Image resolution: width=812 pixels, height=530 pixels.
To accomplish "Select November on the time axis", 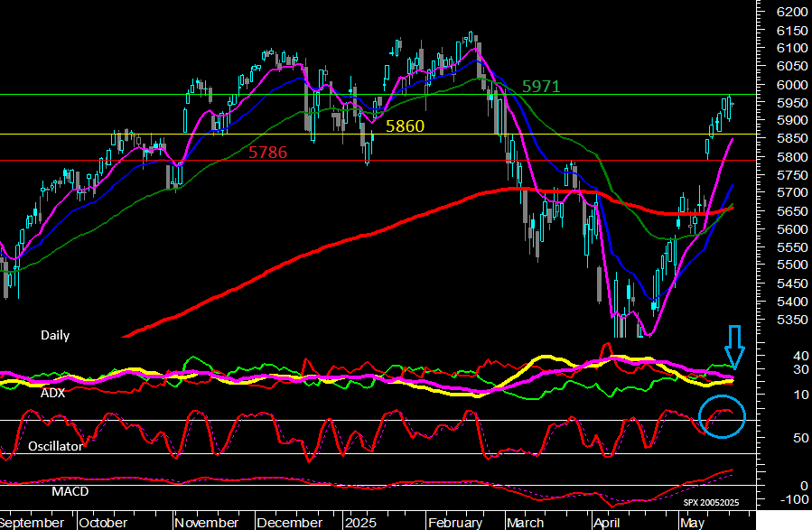I will point(206,523).
